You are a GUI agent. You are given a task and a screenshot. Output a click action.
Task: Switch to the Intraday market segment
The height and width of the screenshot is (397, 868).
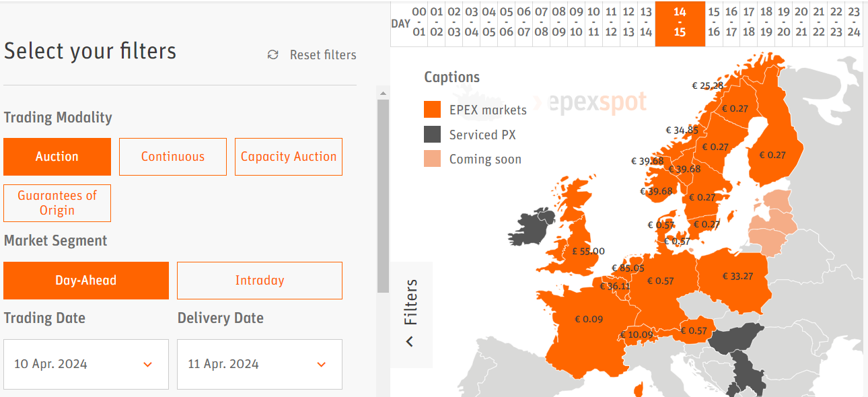click(x=260, y=281)
